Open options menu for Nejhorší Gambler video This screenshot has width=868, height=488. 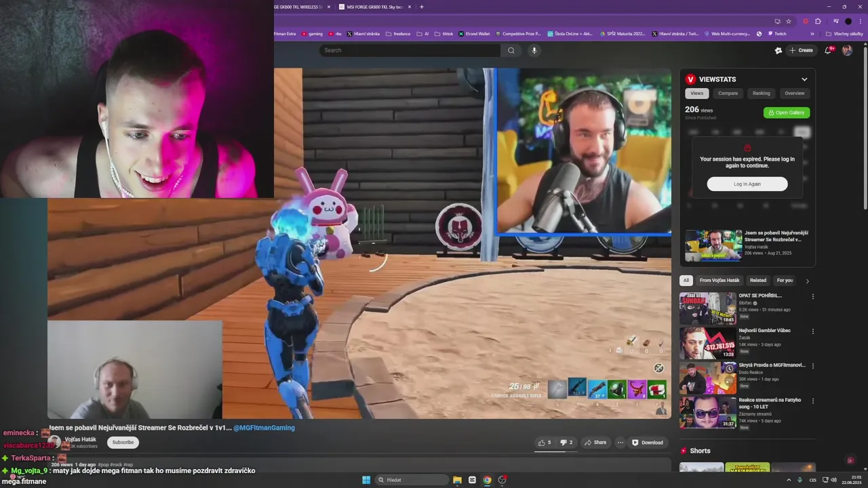812,331
